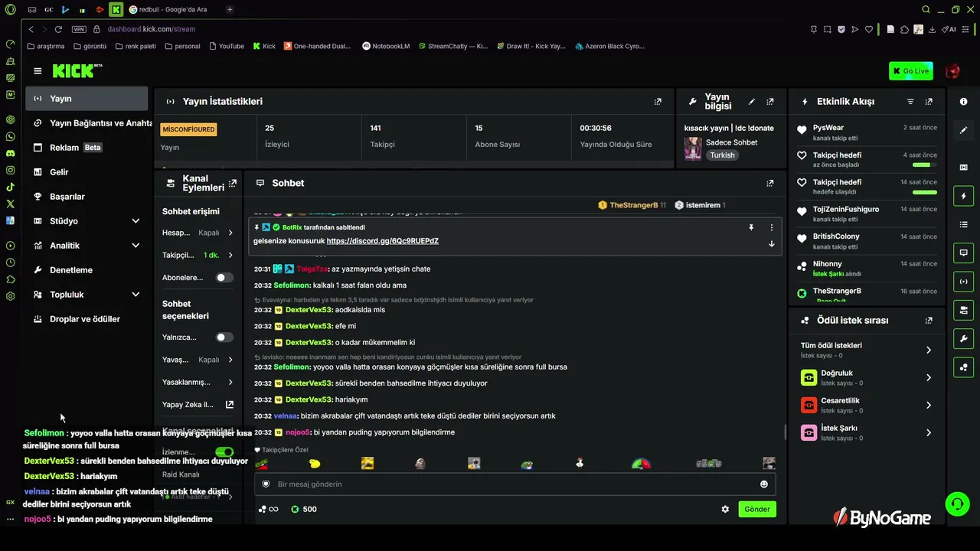Pop out the Yayın İstatistikleri panel

658,102
